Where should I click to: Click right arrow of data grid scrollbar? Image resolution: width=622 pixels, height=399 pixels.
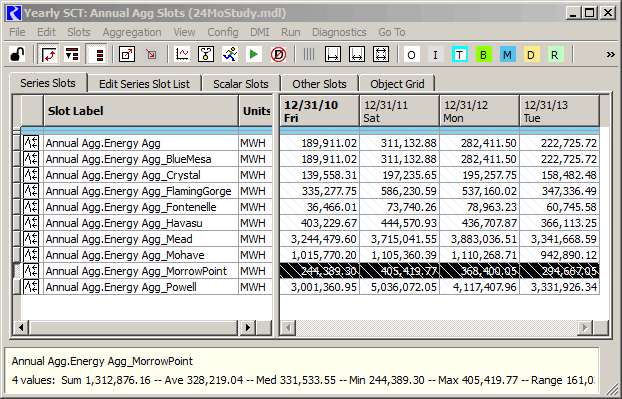[584, 328]
